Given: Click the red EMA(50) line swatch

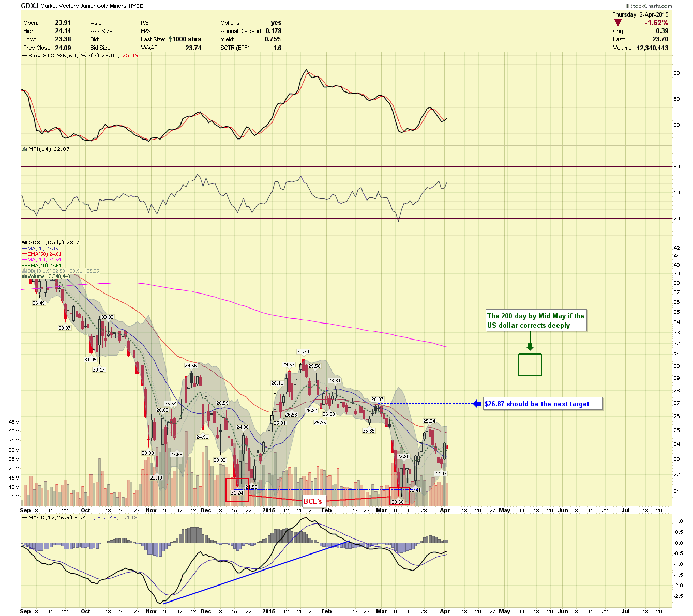Looking at the screenshot, I should (x=24, y=254).
